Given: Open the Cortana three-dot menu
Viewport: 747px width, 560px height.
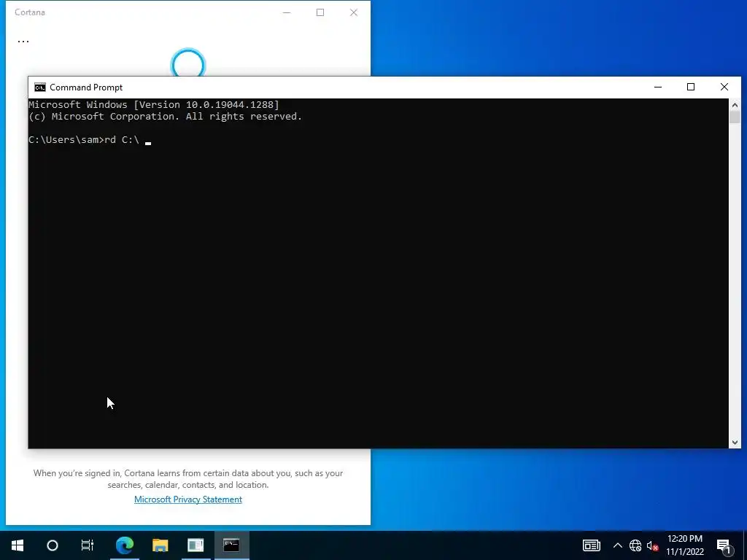Looking at the screenshot, I should point(23,42).
